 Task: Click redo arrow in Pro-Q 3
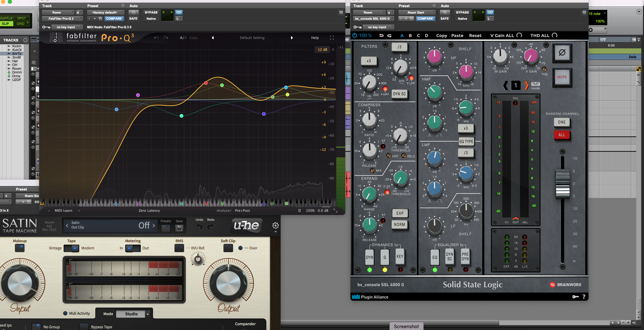(166, 38)
